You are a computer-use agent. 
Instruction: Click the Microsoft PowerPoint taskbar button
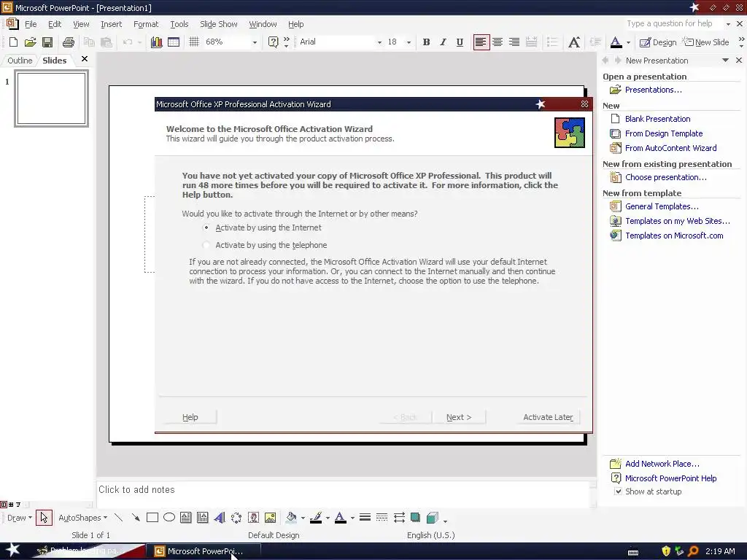[204, 551]
